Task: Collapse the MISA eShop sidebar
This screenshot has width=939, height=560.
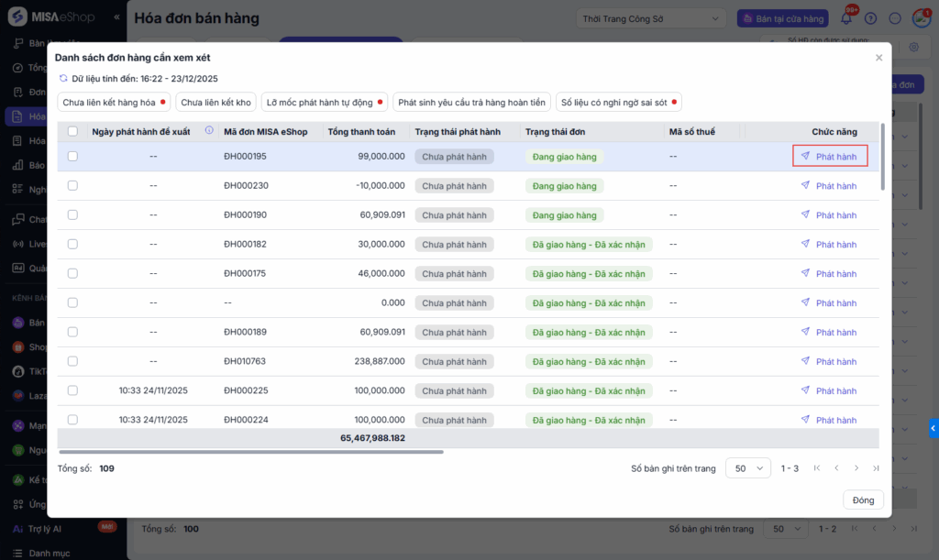Action: coord(116,18)
